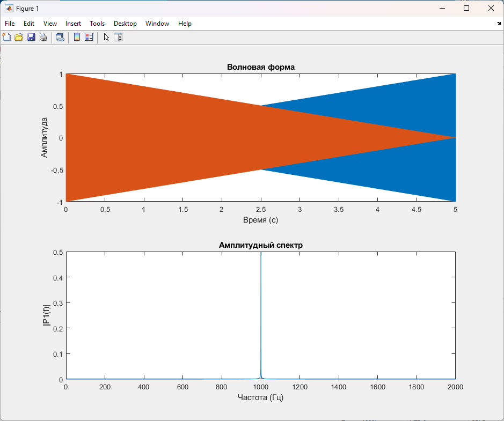Open the View menu
The width and height of the screenshot is (504, 421).
click(50, 24)
